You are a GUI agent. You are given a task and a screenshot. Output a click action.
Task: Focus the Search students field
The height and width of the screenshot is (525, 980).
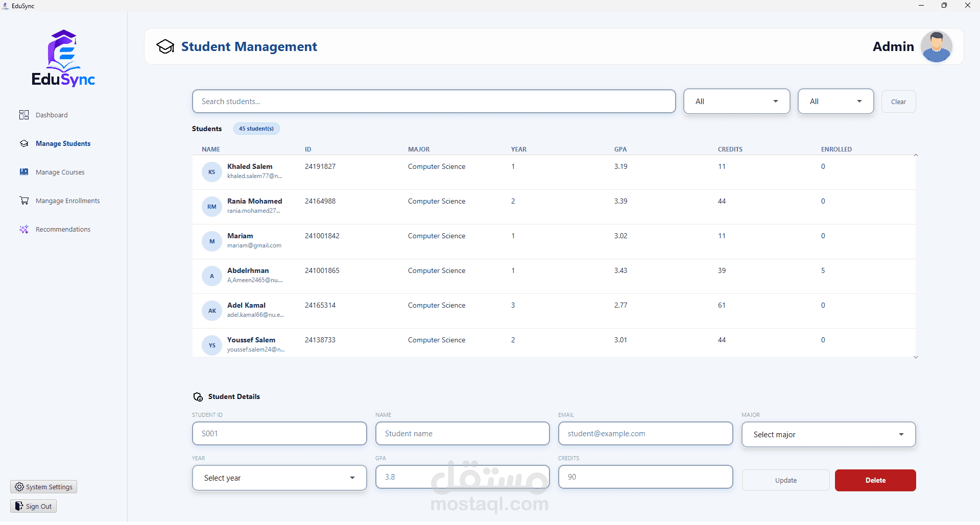click(x=434, y=102)
